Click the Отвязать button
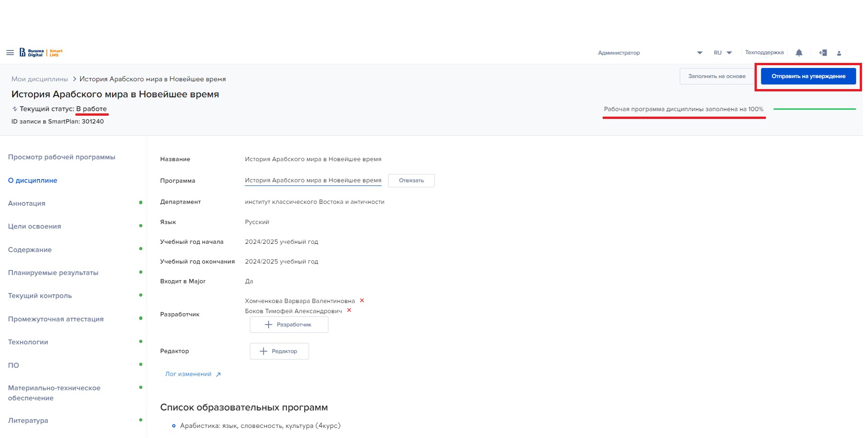 tap(411, 180)
